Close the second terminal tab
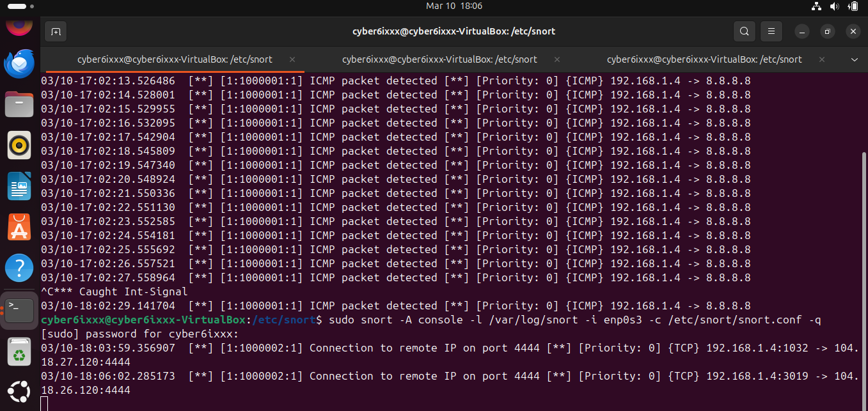Viewport: 868px width, 411px height. pyautogui.click(x=556, y=59)
